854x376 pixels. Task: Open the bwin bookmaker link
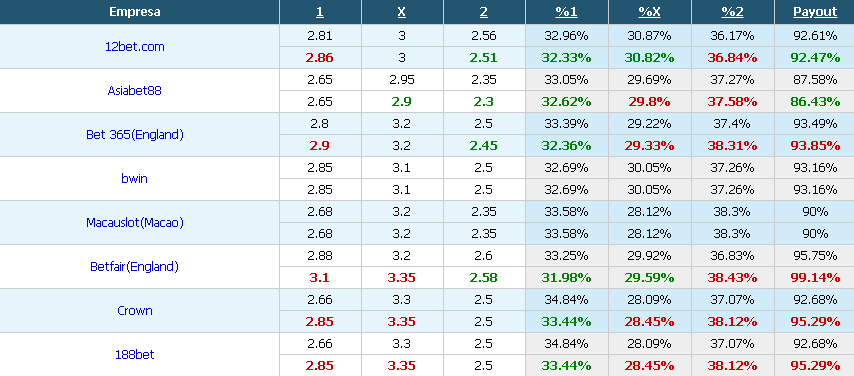pos(135,178)
